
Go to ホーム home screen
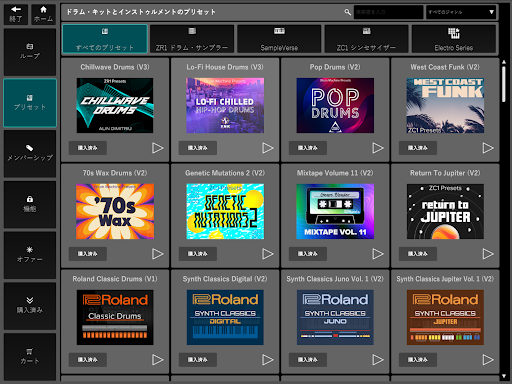pos(43,14)
